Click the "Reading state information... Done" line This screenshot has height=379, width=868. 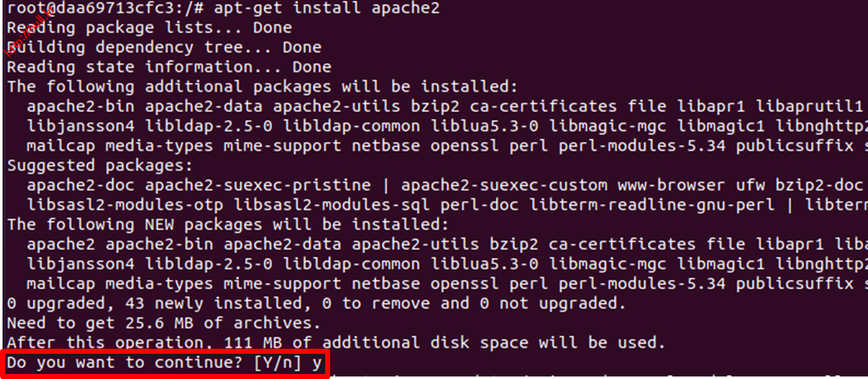point(169,67)
